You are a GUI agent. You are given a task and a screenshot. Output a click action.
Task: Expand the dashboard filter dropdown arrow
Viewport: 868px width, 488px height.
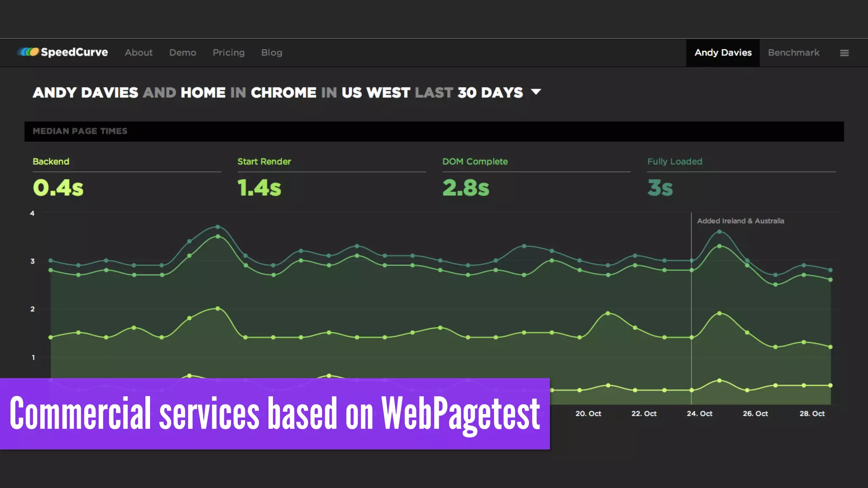[x=536, y=92]
